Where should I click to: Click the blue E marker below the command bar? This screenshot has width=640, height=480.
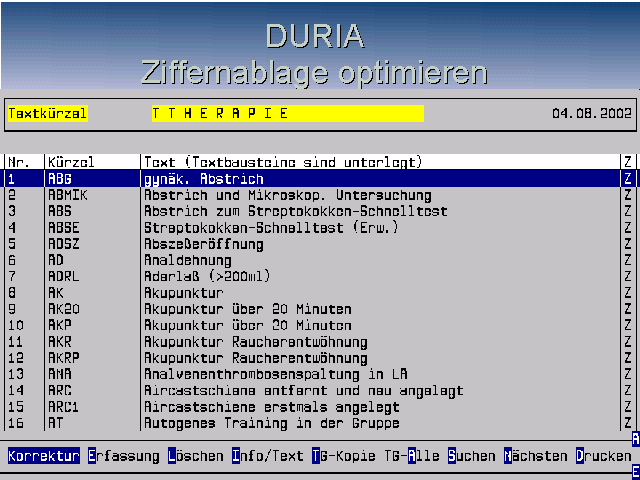(636, 472)
